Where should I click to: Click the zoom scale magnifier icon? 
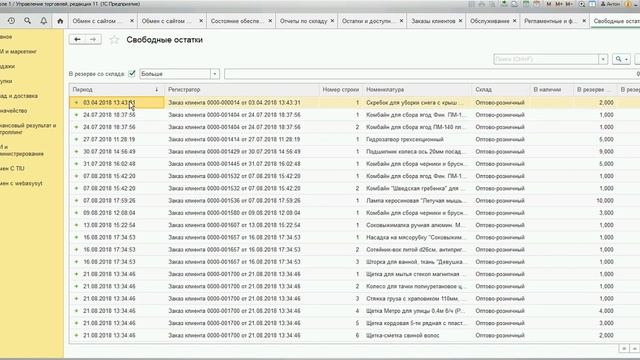[582, 4]
